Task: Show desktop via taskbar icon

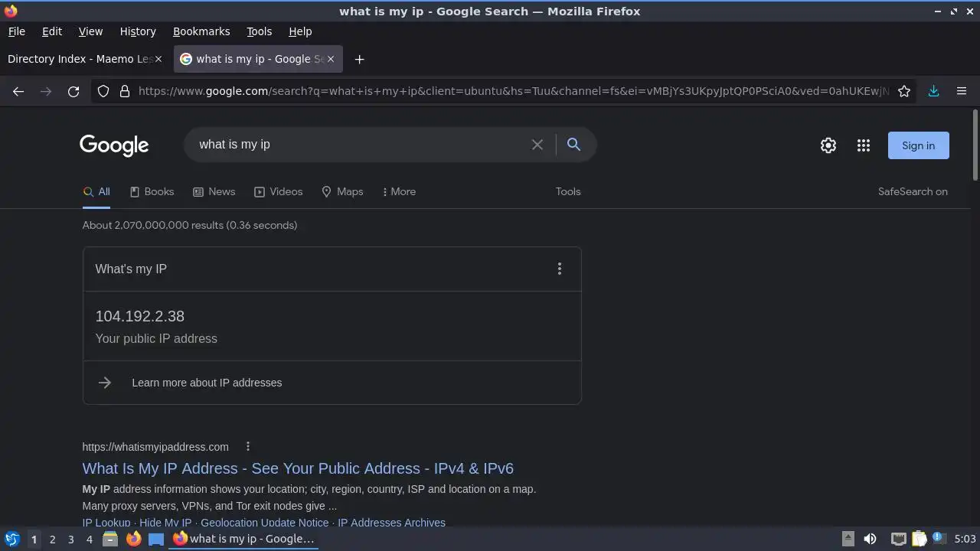Action: [156, 539]
